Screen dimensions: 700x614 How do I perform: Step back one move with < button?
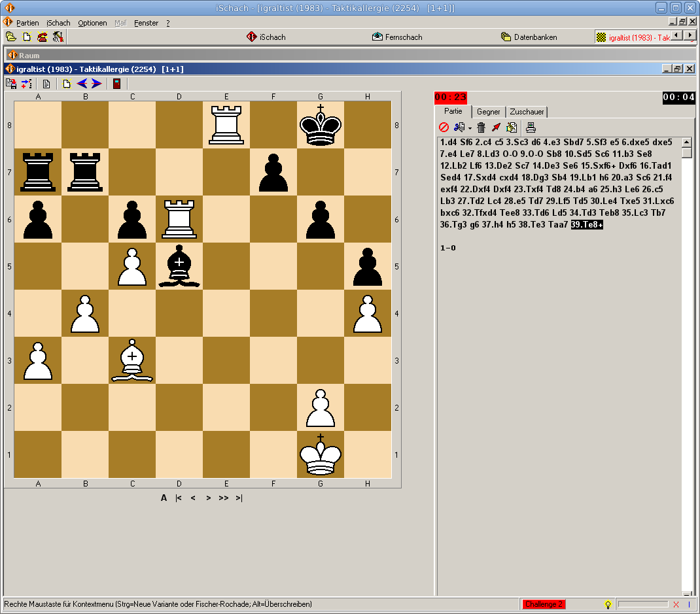[193, 498]
